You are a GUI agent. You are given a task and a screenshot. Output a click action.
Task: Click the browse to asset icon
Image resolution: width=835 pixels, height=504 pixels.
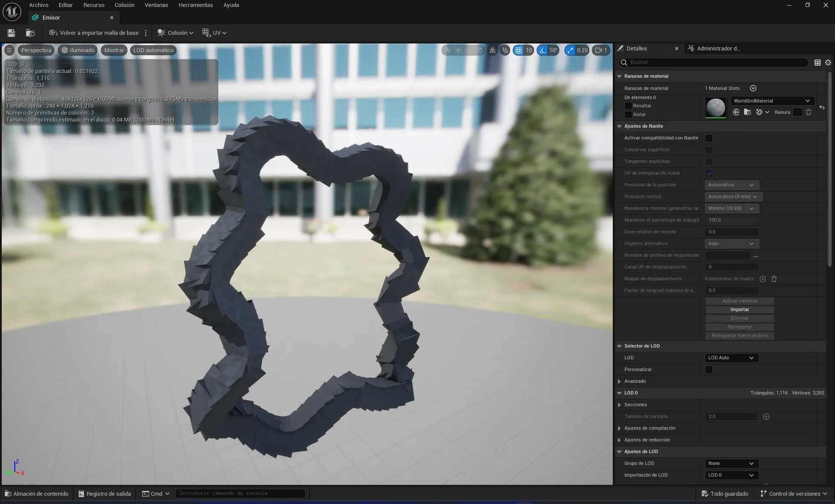[30, 33]
